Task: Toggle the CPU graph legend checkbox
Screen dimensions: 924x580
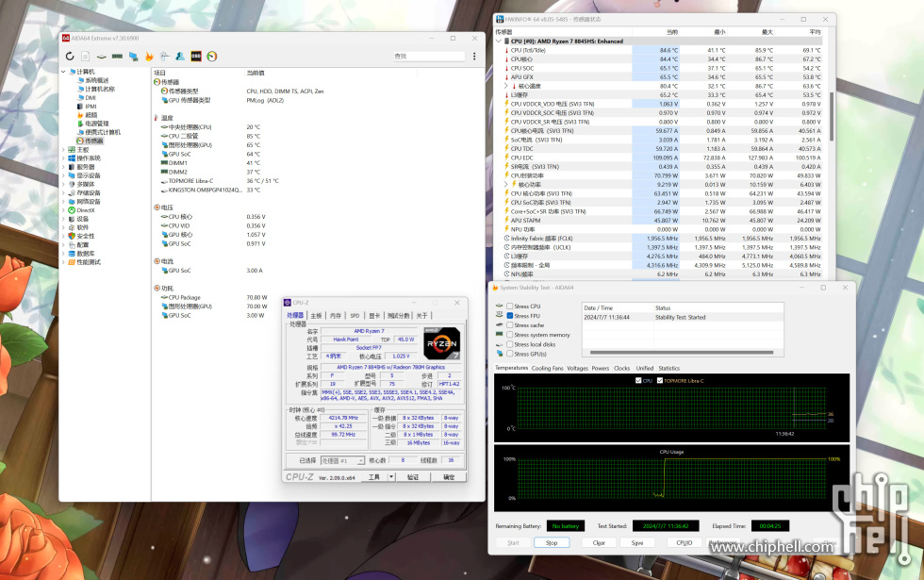Action: 639,381
